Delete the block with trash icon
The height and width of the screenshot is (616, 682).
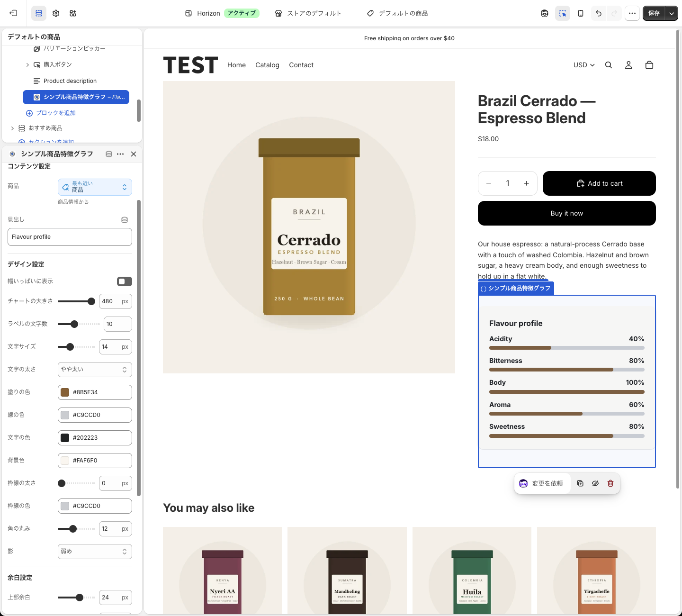610,483
